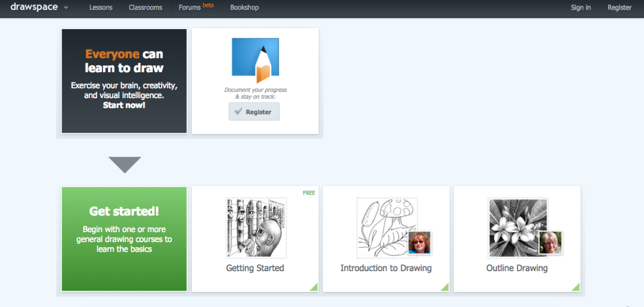
Task: Click the Get started! green tile
Action: pyautogui.click(x=124, y=239)
